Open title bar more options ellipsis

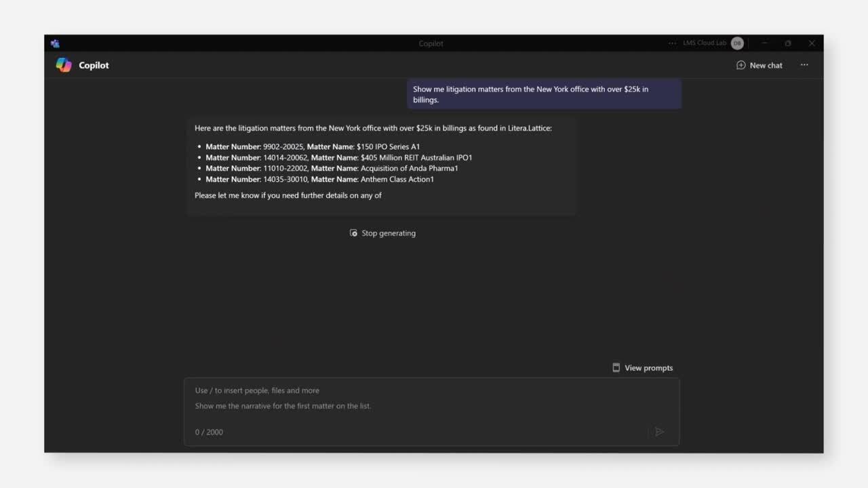(x=672, y=43)
